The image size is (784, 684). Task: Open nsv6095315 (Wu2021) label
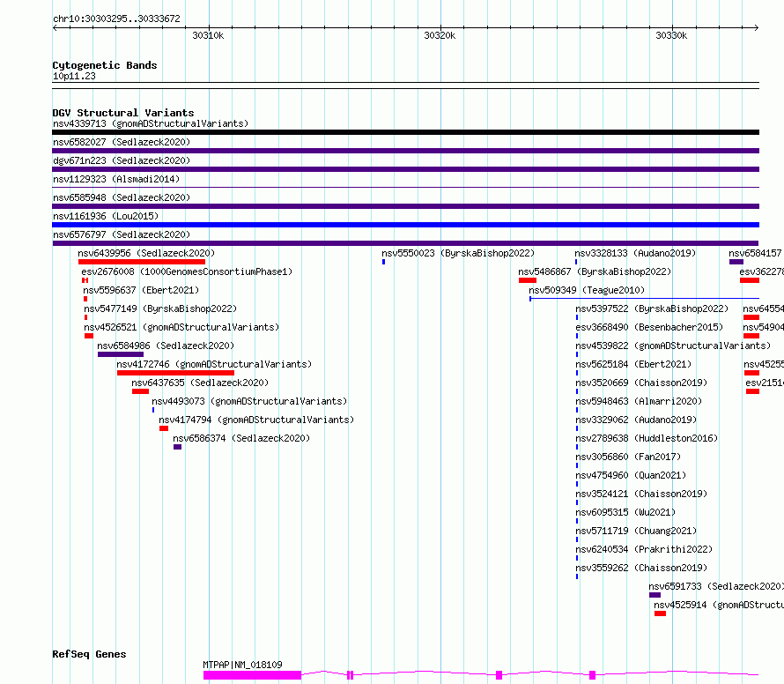coord(625,512)
